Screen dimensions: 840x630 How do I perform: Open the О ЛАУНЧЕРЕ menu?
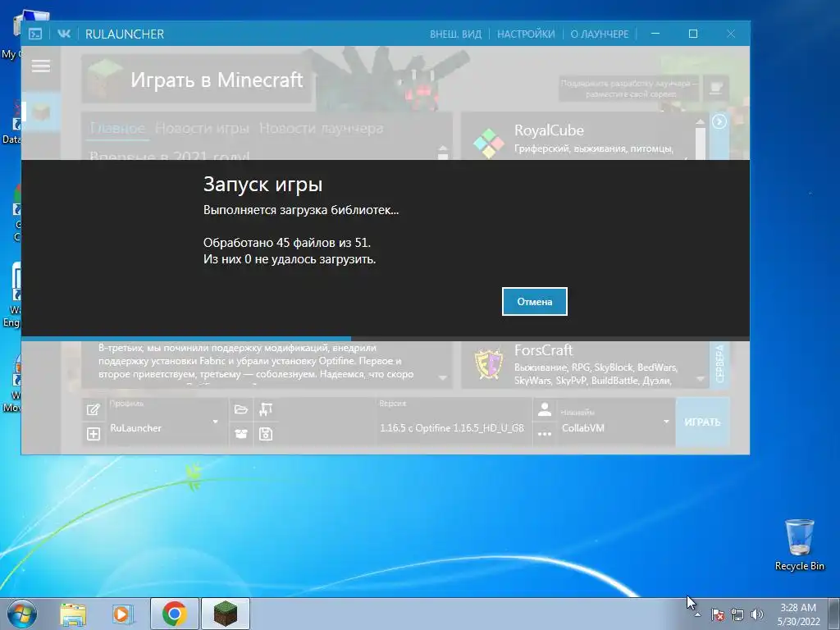click(600, 34)
